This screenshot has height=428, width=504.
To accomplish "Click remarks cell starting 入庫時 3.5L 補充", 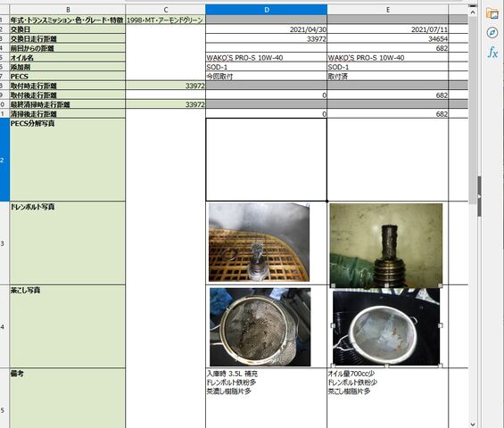I will click(266, 399).
